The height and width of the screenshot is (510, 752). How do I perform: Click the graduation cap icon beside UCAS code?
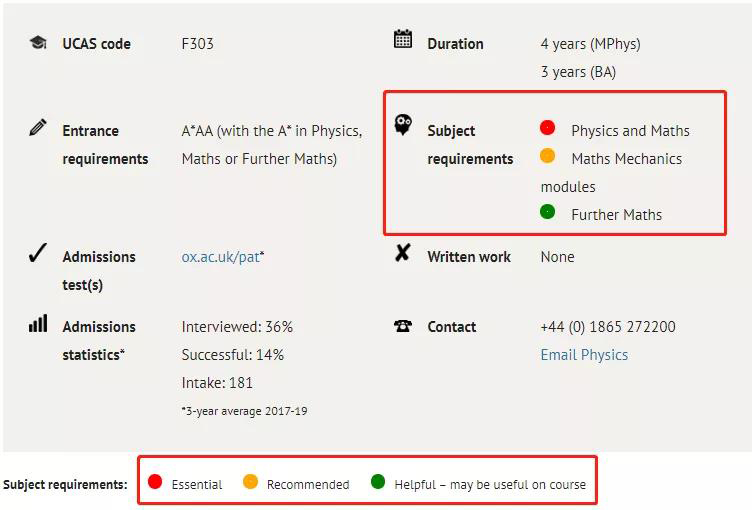pos(38,43)
